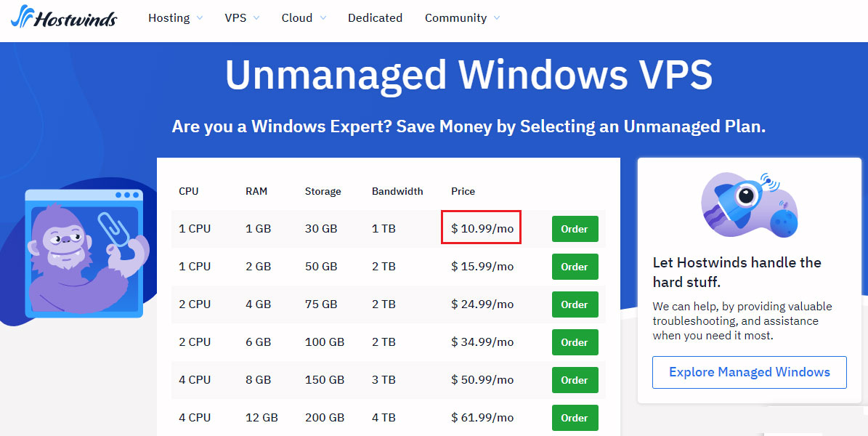
Task: Click the 6 GB RAM cell
Action: [258, 342]
